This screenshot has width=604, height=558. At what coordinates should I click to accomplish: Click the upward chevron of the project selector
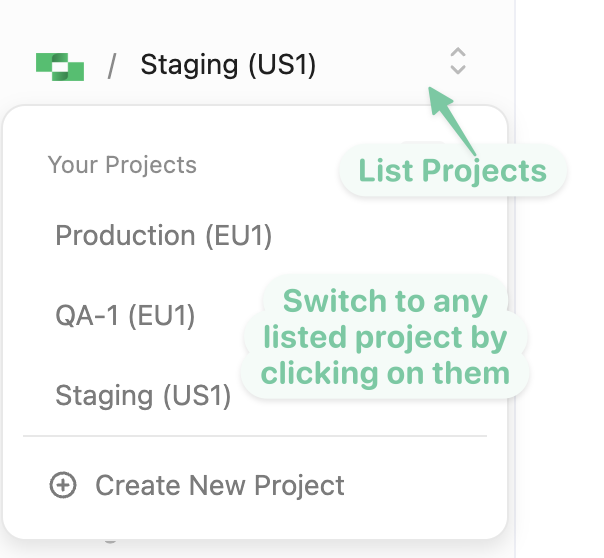point(458,52)
